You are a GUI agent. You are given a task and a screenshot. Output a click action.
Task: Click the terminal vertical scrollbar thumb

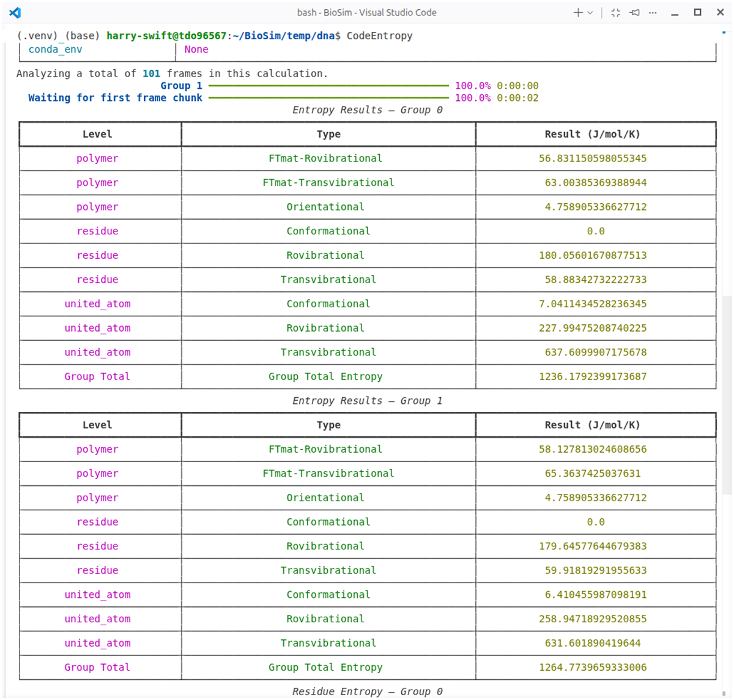[x=727, y=395]
